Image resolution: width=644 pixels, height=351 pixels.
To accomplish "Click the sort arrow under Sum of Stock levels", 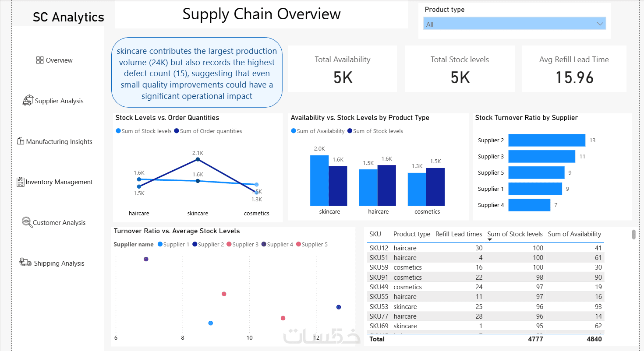I will 490,240.
